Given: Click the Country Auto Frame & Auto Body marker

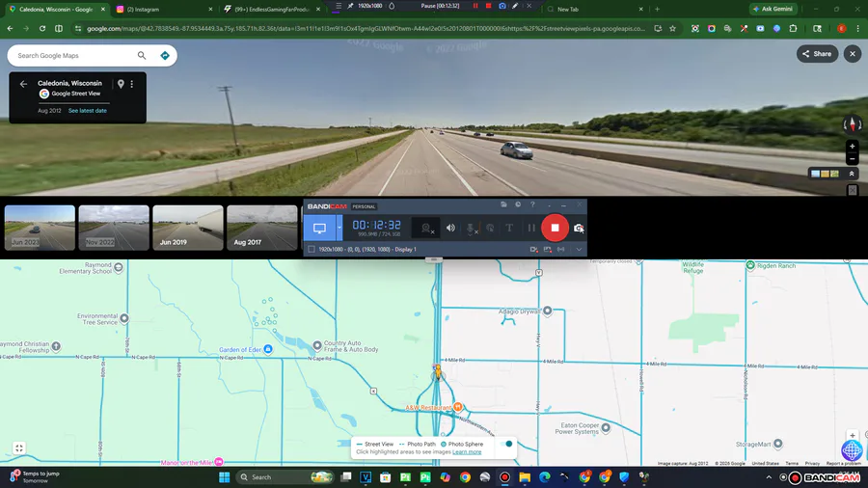Looking at the screenshot, I should click(317, 346).
